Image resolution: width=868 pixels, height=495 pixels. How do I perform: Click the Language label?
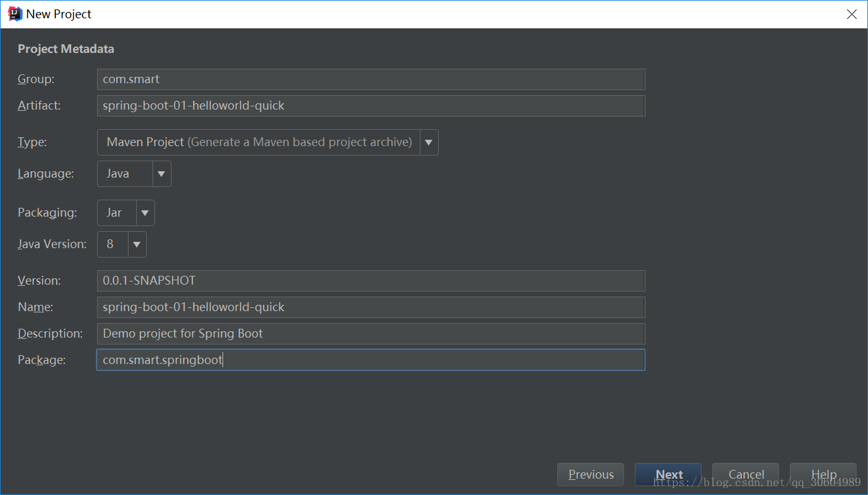pos(45,174)
